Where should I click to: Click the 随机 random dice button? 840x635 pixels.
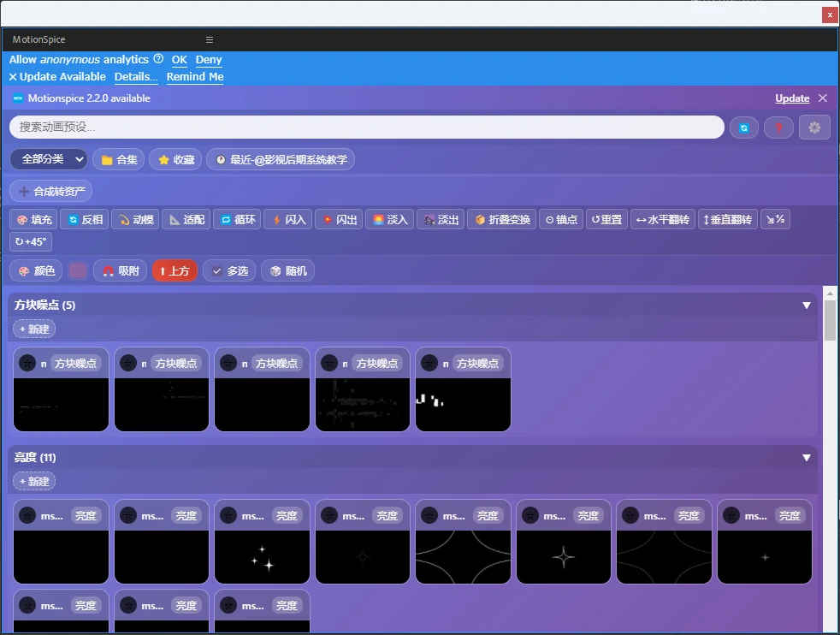coord(288,271)
